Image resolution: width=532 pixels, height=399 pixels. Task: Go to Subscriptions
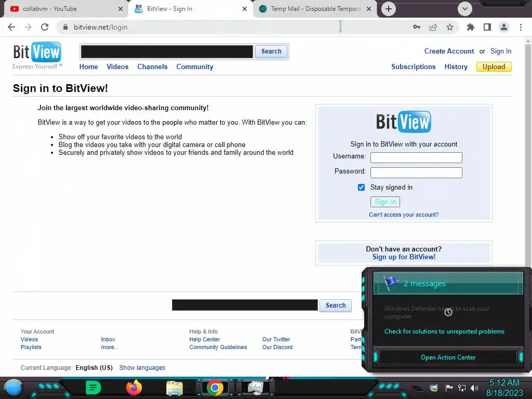tap(413, 67)
